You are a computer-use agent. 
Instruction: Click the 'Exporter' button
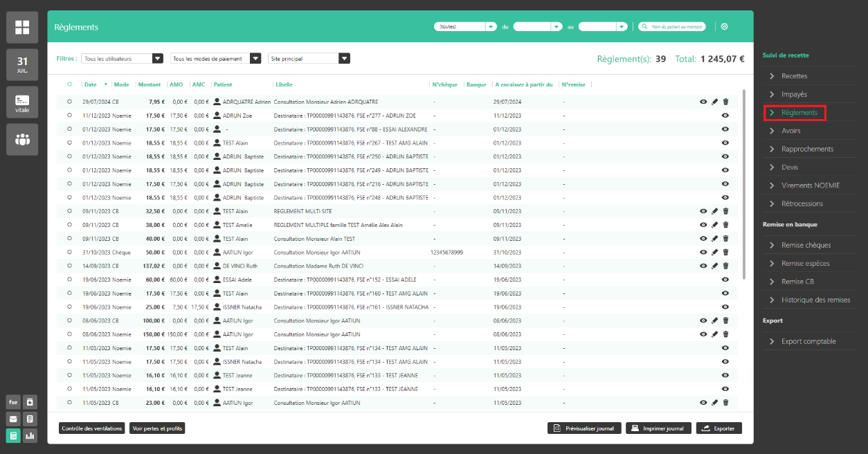tap(718, 428)
